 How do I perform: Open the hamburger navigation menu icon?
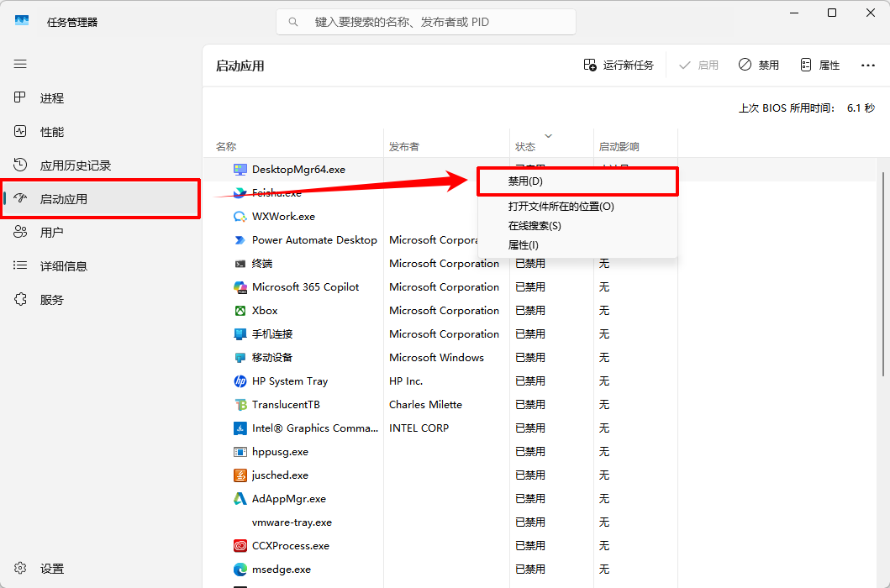coord(20,64)
